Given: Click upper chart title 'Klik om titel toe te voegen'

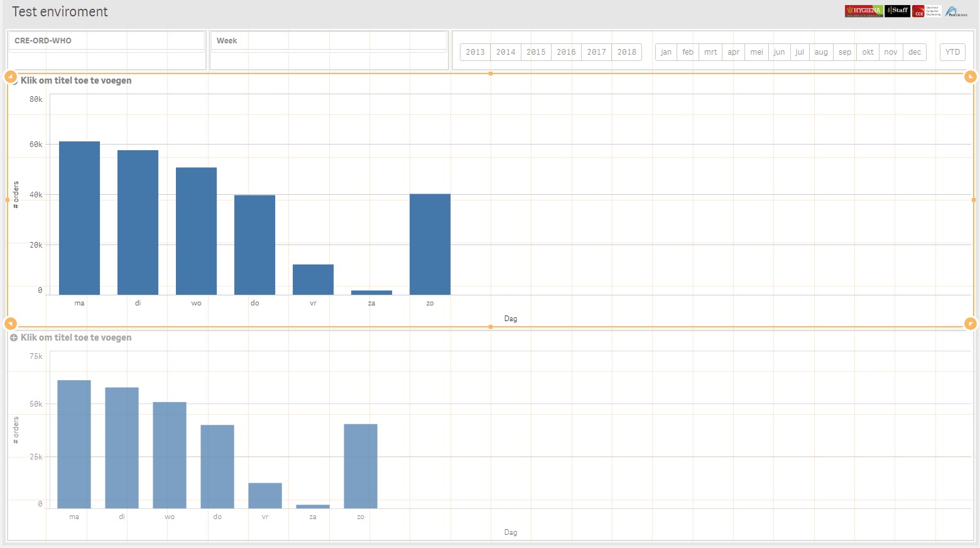Looking at the screenshot, I should point(76,80).
